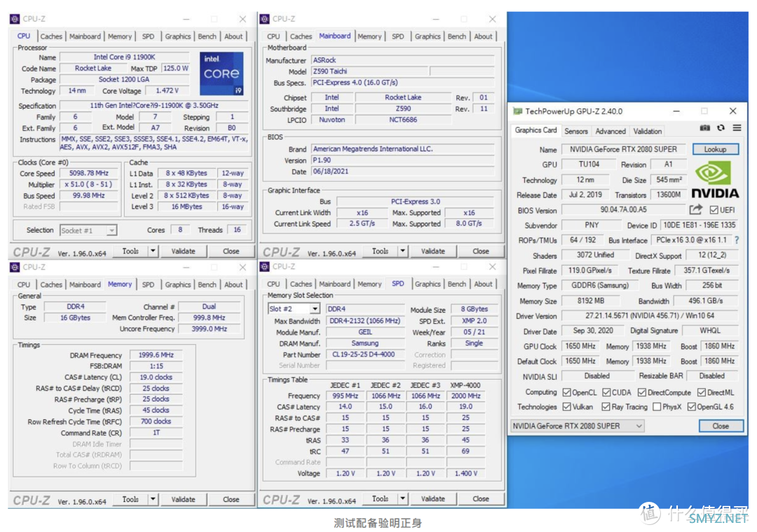The height and width of the screenshot is (532, 757).
Task: Click the CPU-Z title icon of Mainboard window
Action: click(264, 19)
